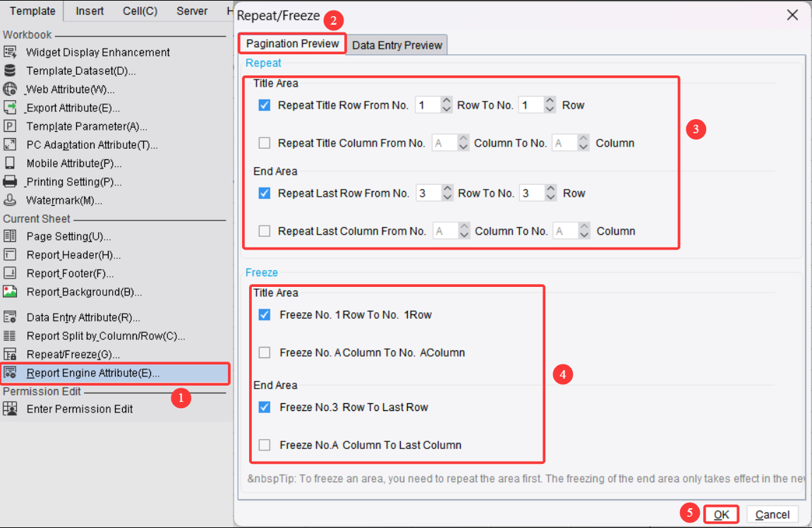The image size is (812, 528).
Task: Click the Report Header icon
Action: [10, 254]
